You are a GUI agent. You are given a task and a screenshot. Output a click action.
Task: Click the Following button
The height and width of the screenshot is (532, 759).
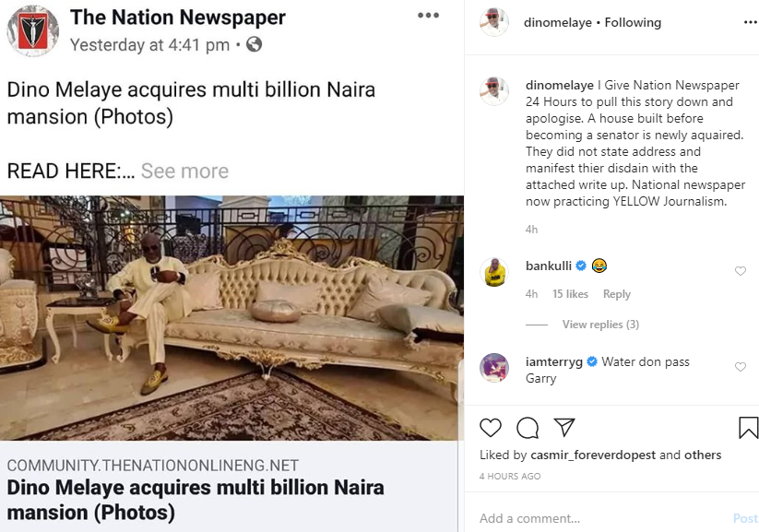pos(633,22)
